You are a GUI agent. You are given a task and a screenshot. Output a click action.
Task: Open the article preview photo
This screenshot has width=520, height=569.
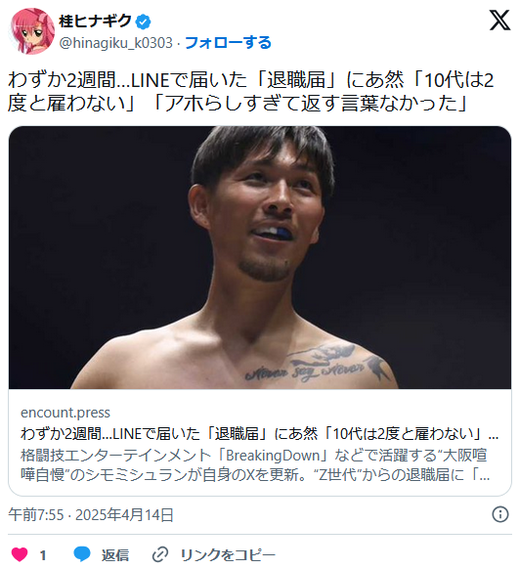coord(260,257)
